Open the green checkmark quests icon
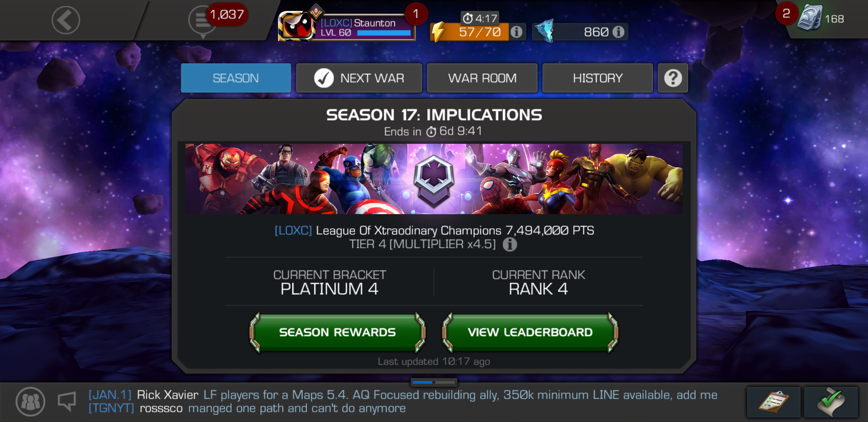Screen dimensions: 868x422 coord(831,402)
